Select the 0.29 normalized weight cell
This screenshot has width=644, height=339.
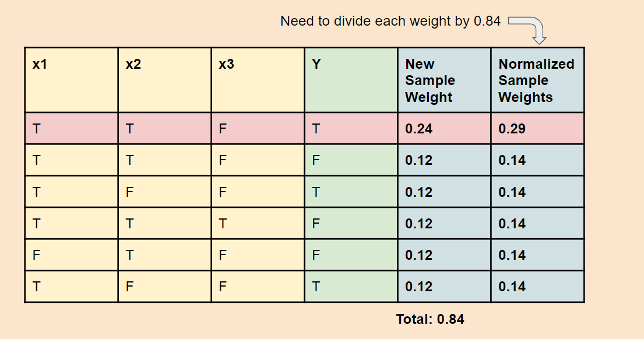pyautogui.click(x=537, y=129)
